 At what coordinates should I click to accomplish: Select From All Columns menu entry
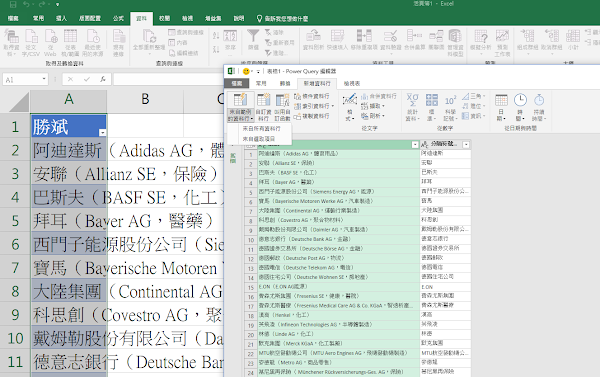(x=261, y=129)
